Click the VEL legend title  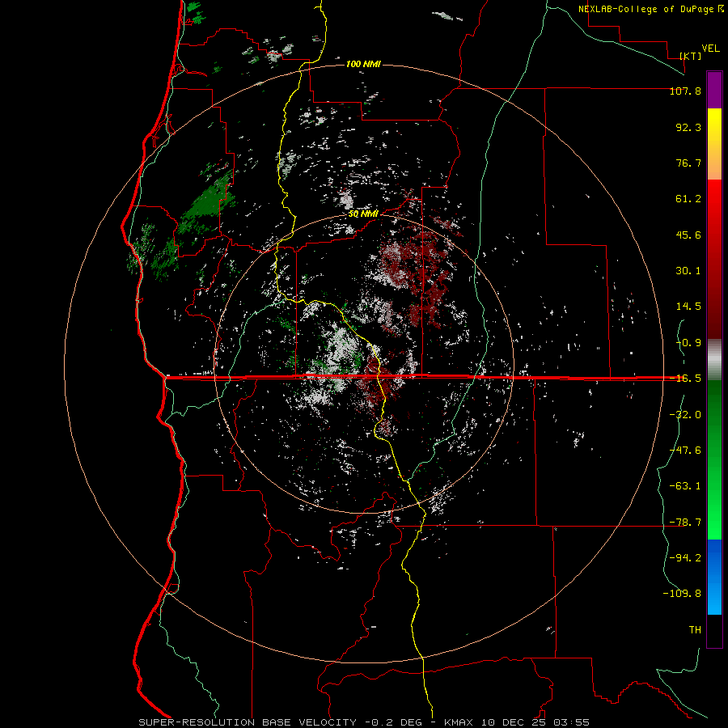(710, 49)
